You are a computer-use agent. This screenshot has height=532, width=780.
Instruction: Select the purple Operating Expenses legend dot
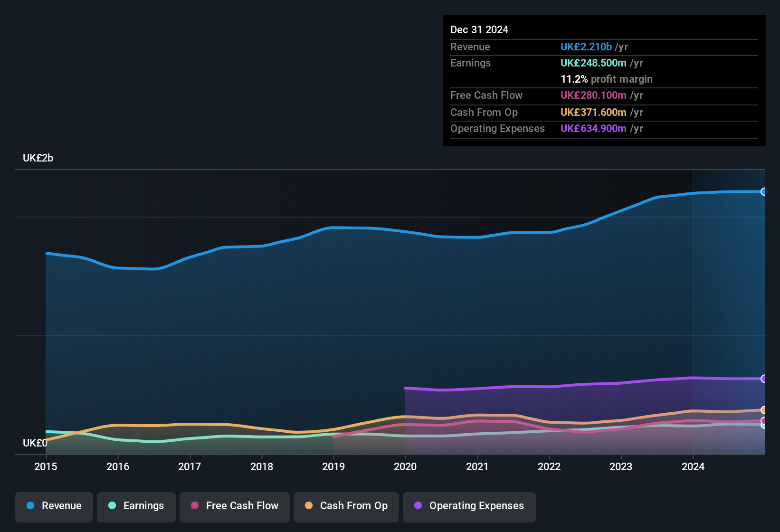[418, 506]
